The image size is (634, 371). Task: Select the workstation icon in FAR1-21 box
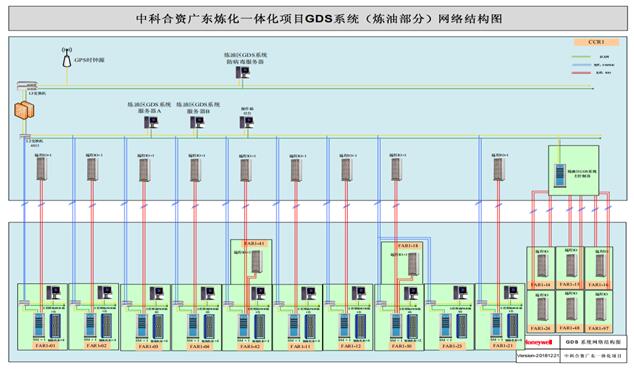tap(511, 292)
